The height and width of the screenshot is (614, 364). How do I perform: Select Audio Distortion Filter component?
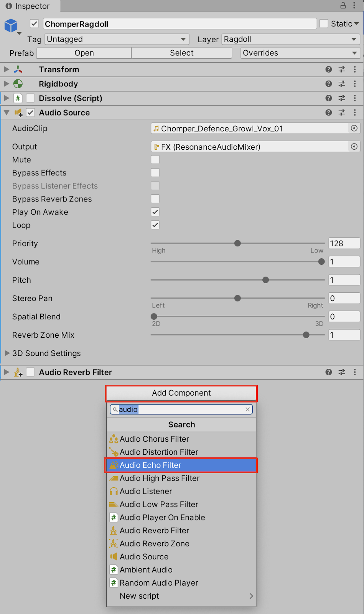pos(182,452)
